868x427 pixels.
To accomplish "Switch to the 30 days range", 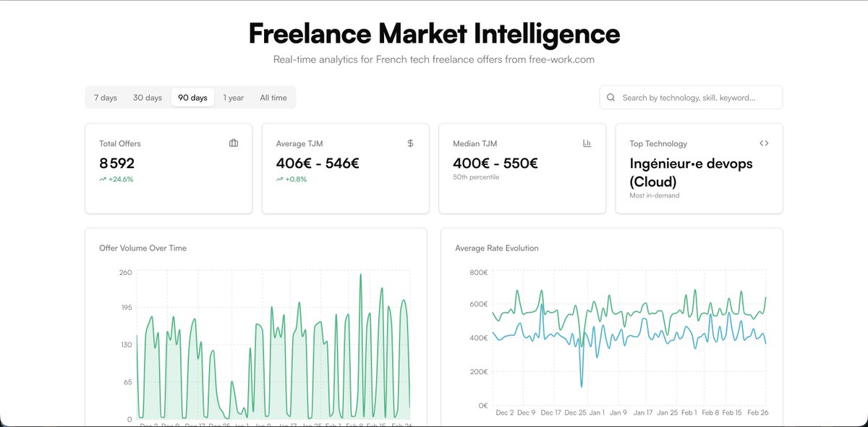I will (x=148, y=98).
